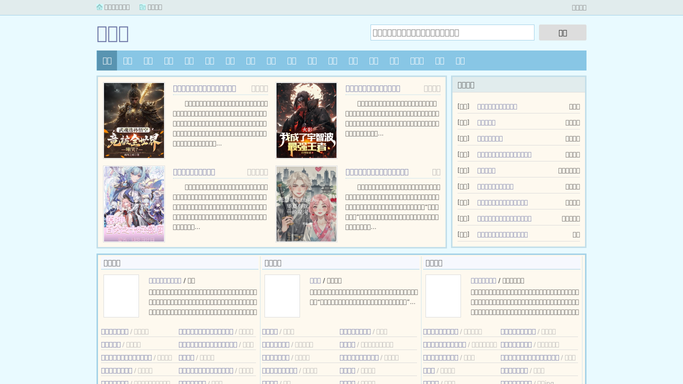Open title link beside pink-haired couple cover
Image resolution: width=683 pixels, height=384 pixels.
(x=377, y=172)
